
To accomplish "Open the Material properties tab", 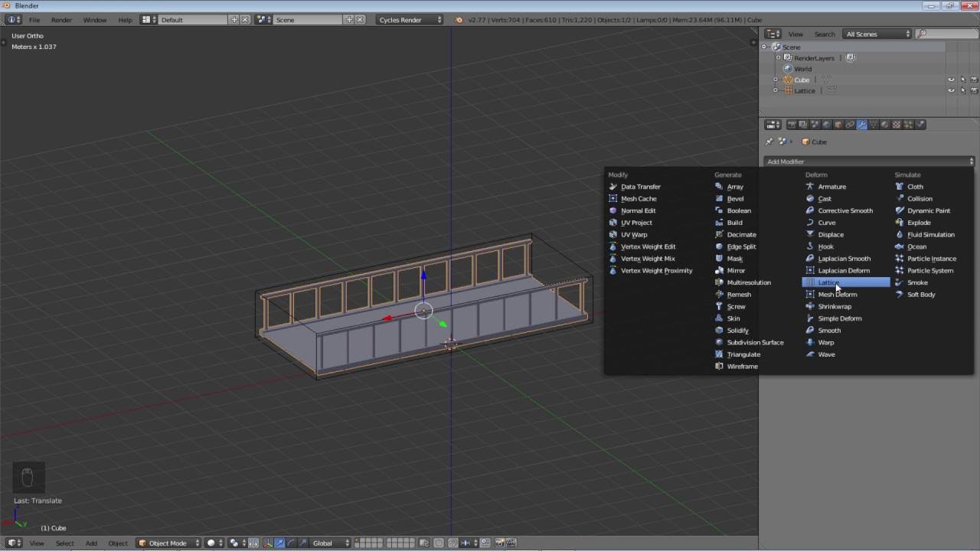I will [885, 125].
